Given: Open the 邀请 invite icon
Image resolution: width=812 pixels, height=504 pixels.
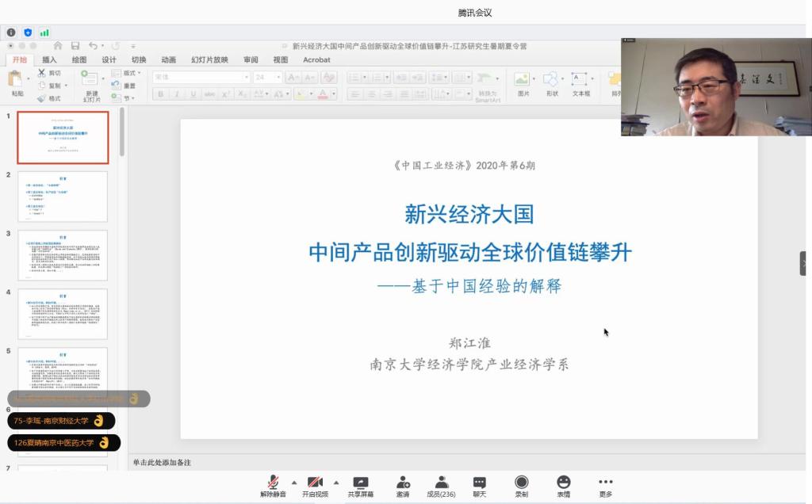Looking at the screenshot, I should pyautogui.click(x=403, y=483).
